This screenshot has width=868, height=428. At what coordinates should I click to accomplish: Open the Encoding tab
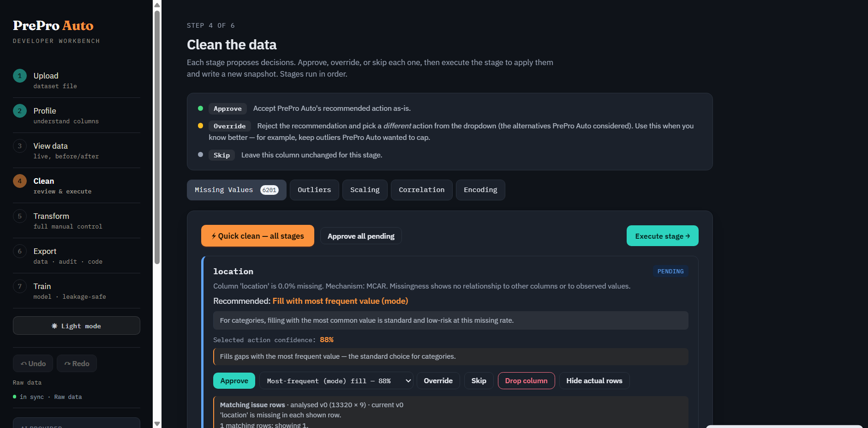(x=480, y=190)
